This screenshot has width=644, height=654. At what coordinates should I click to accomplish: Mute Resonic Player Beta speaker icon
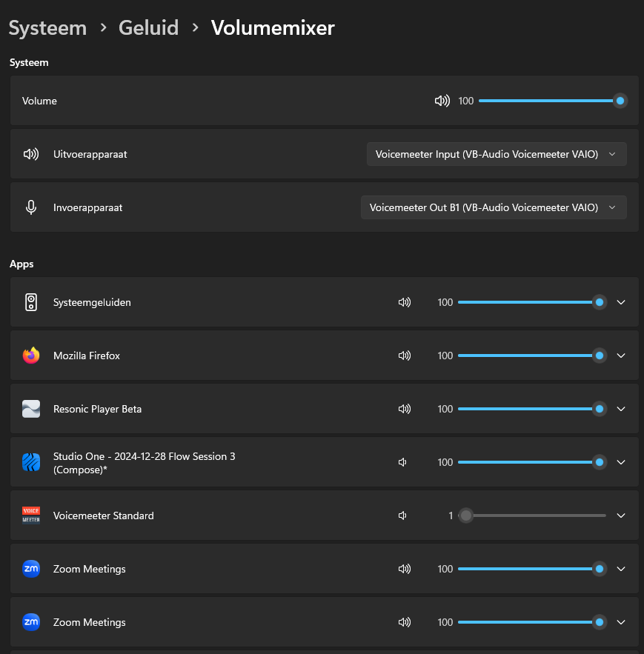tap(405, 409)
